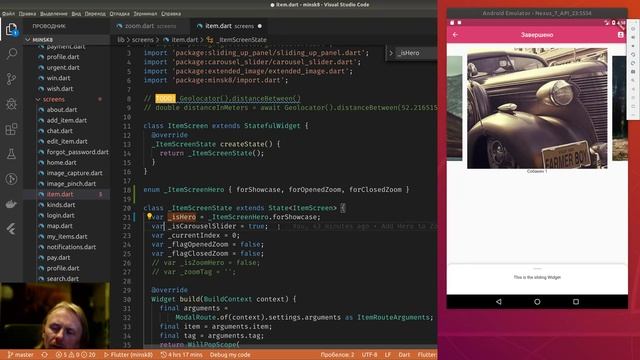The height and width of the screenshot is (360, 640).
Task: Open the Выделение menu
Action: point(54,13)
